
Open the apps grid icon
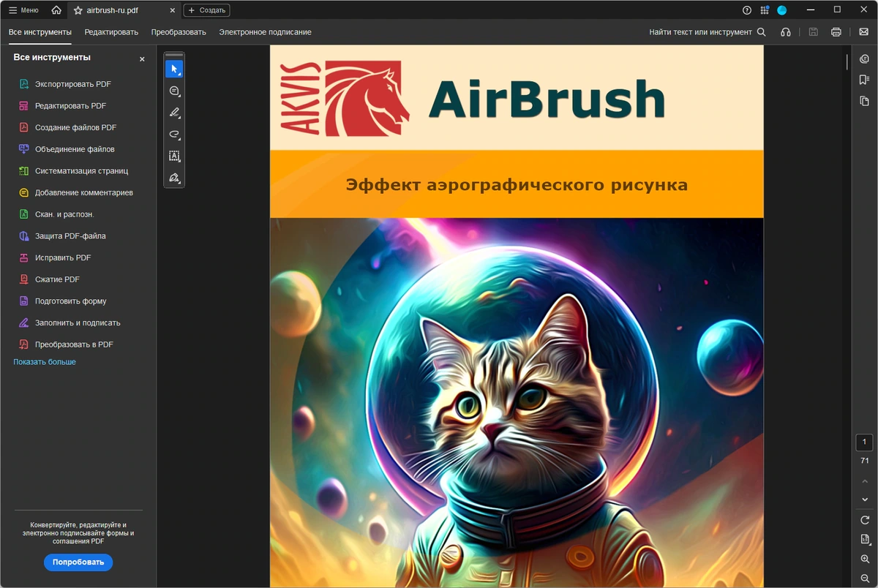pos(765,10)
